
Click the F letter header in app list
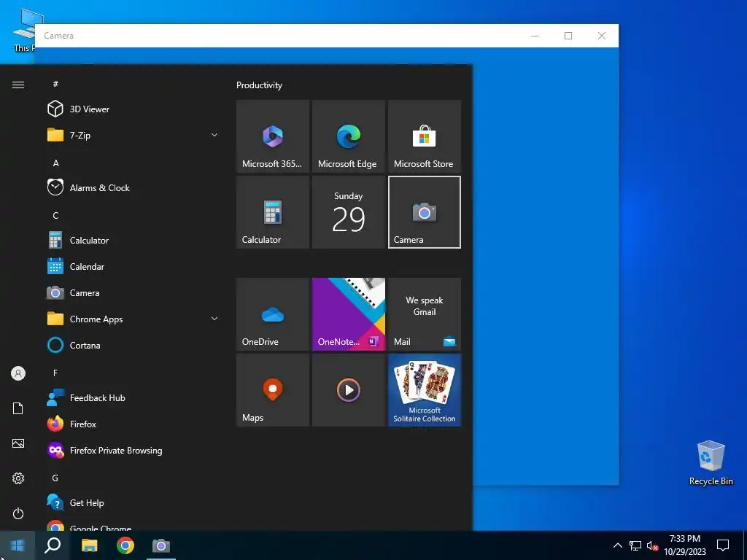(55, 373)
